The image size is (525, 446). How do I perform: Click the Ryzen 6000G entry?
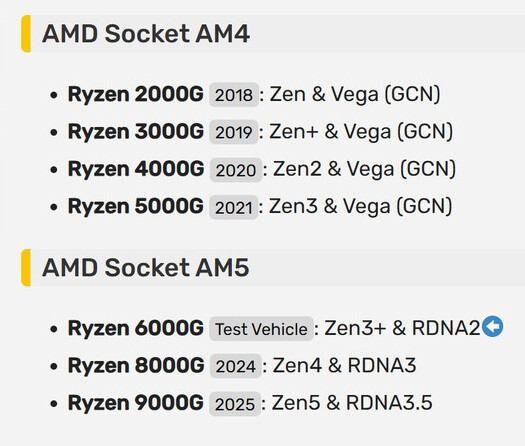136,328
